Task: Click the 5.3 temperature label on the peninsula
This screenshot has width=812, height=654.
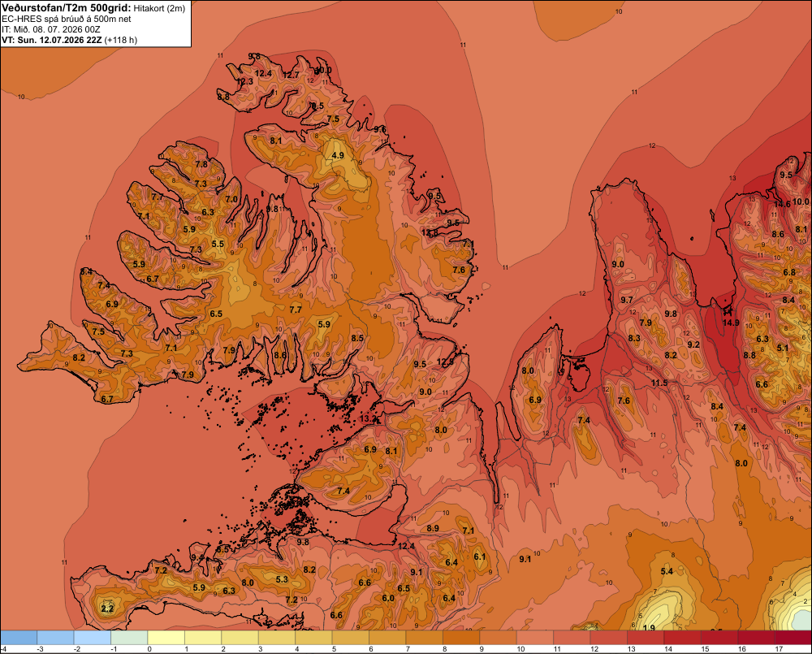Action: pyautogui.click(x=282, y=579)
